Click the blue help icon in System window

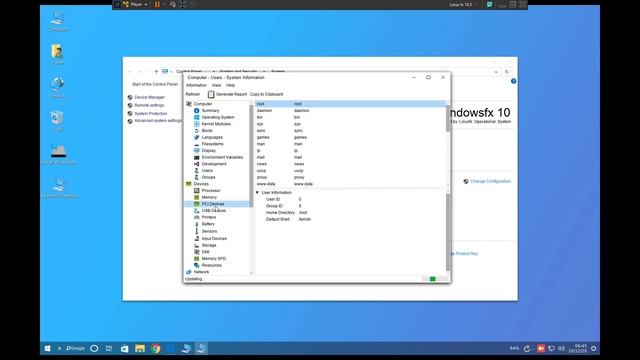coord(513,81)
